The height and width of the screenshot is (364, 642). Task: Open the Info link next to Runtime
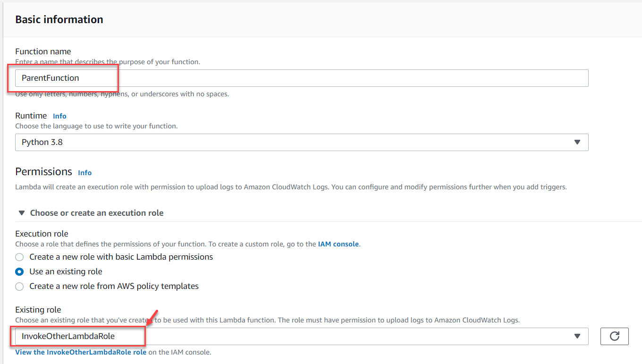point(59,116)
